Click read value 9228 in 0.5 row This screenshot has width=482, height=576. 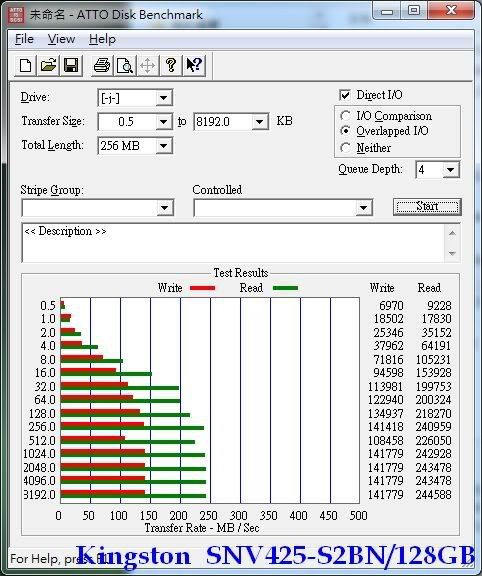(439, 306)
